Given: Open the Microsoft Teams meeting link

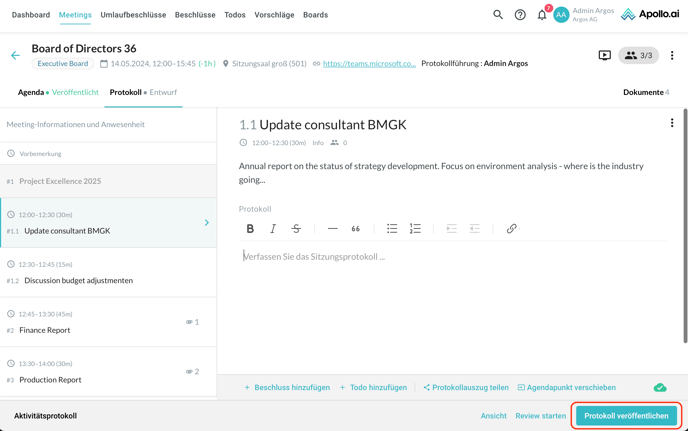Looking at the screenshot, I should [369, 64].
